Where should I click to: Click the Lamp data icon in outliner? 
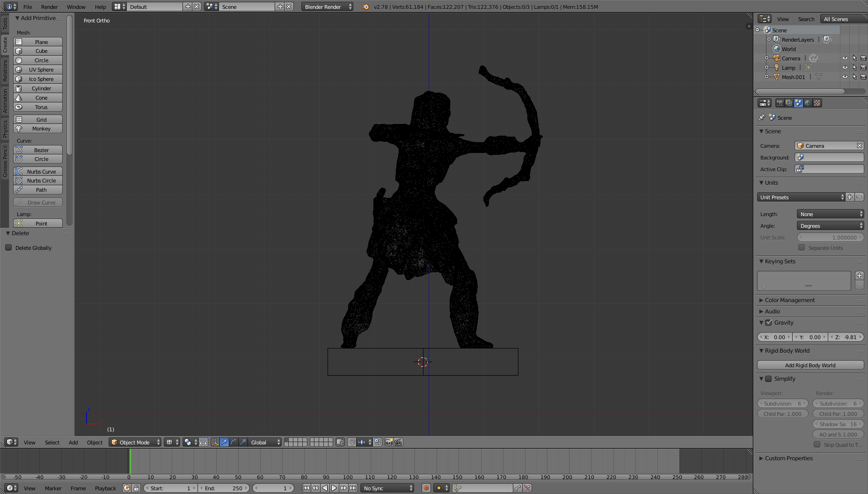click(809, 67)
